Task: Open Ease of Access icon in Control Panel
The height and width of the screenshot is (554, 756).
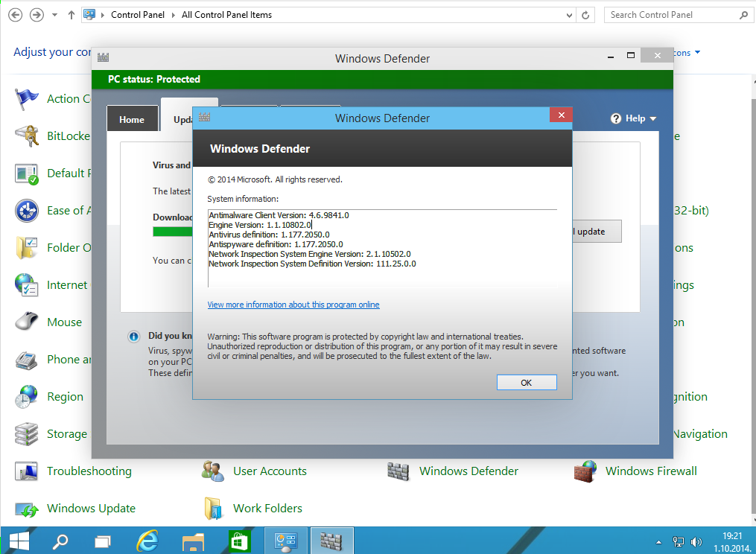Action: pos(26,211)
